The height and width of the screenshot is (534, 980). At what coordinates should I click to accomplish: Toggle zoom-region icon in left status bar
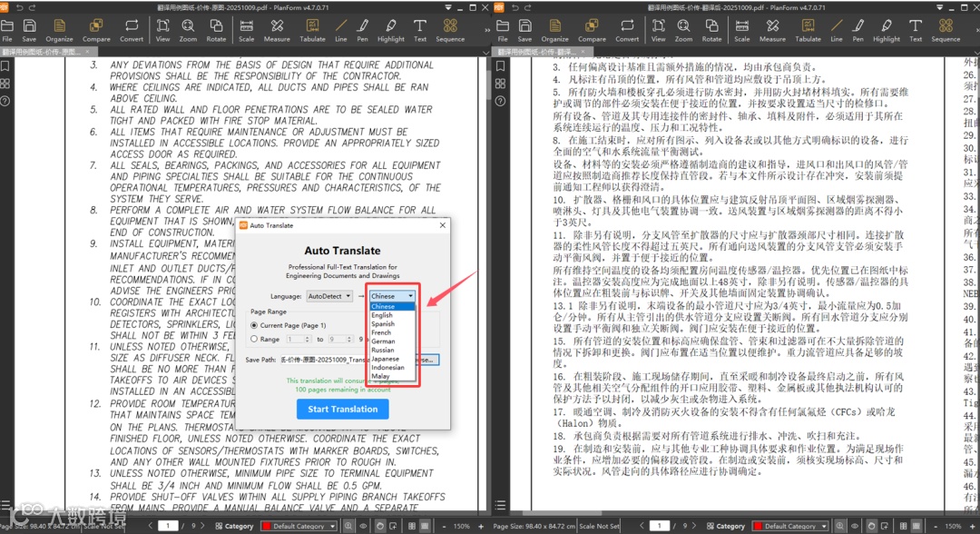click(348, 526)
